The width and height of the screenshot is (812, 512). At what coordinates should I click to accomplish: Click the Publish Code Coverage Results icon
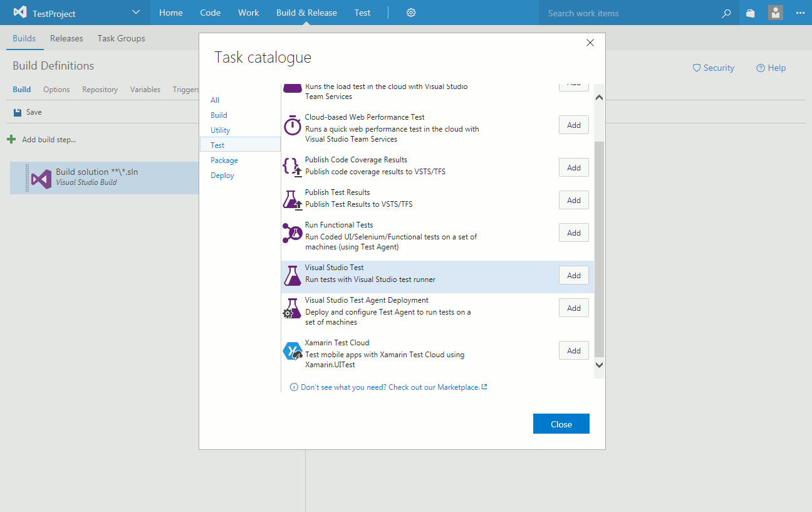(x=292, y=167)
